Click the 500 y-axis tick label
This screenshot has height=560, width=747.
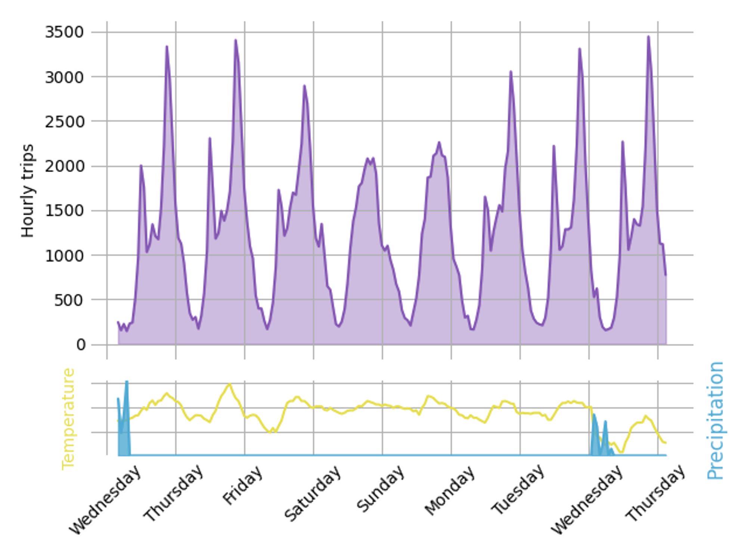(x=69, y=300)
